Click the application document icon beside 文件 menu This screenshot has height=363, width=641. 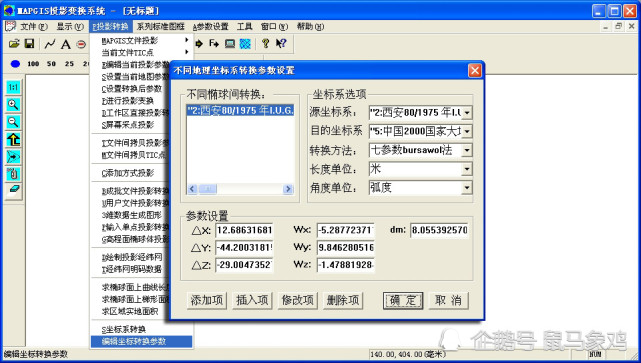coord(10,27)
